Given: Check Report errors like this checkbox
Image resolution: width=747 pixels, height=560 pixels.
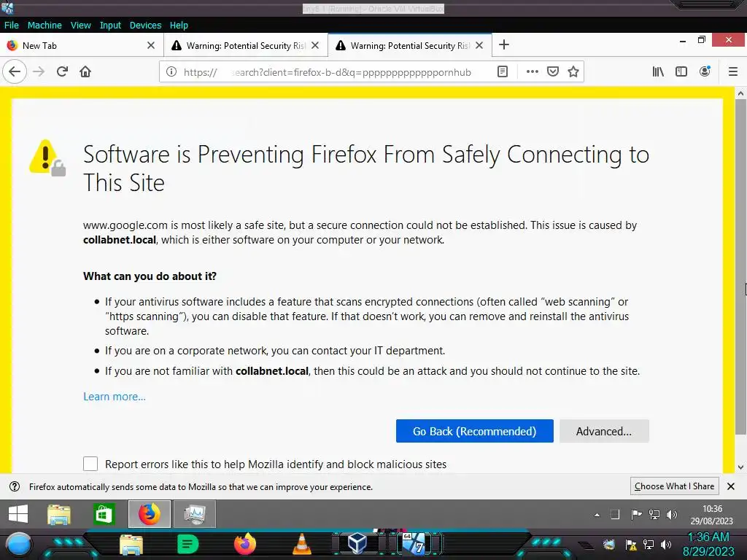Looking at the screenshot, I should tap(90, 464).
